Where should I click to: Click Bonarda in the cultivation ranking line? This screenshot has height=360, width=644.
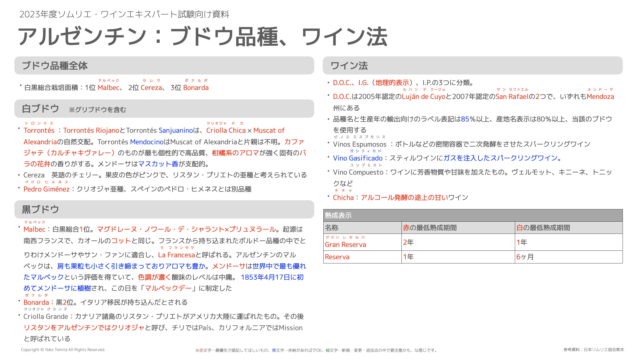196,88
